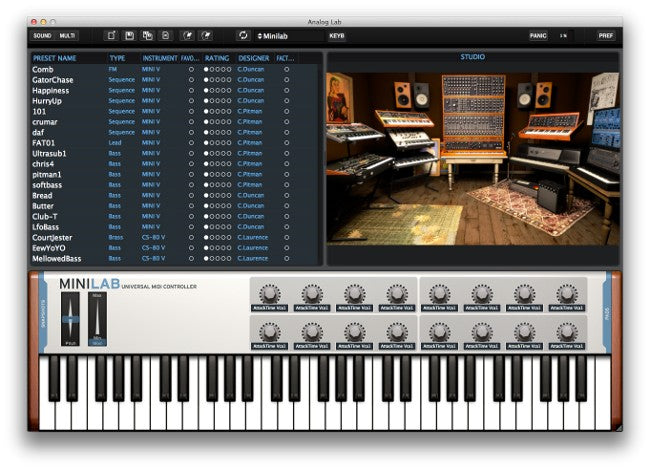The width and height of the screenshot is (650, 469).
Task: Sort list by FACT... column header
Action: (x=285, y=58)
